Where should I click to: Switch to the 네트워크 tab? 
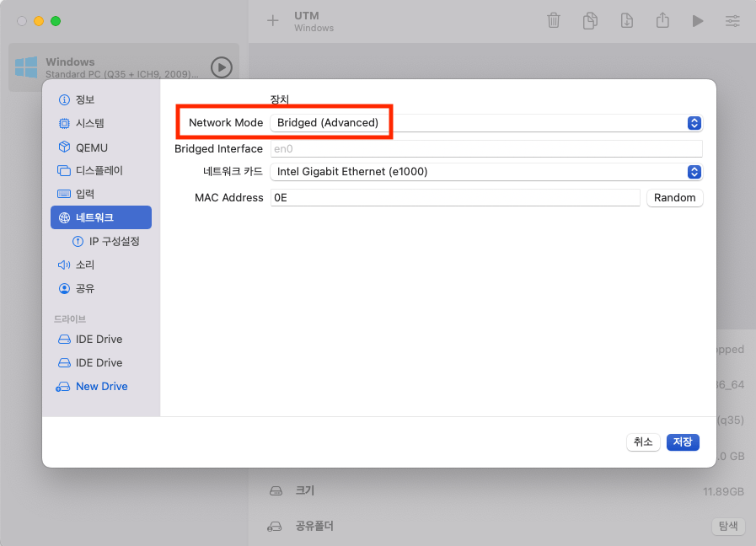(95, 217)
